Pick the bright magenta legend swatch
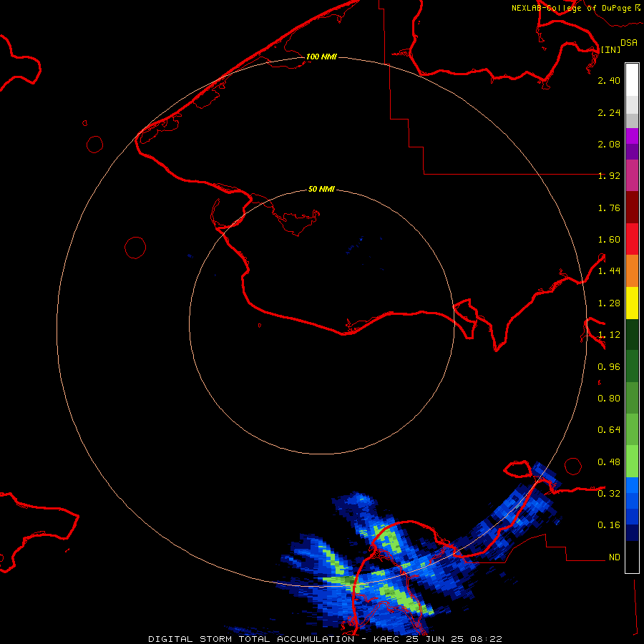Image resolution: width=644 pixels, height=644 pixels. click(x=632, y=136)
